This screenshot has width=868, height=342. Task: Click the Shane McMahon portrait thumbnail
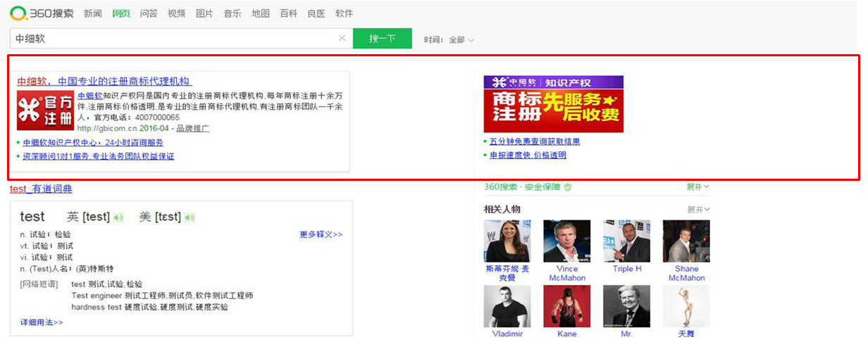click(x=686, y=241)
